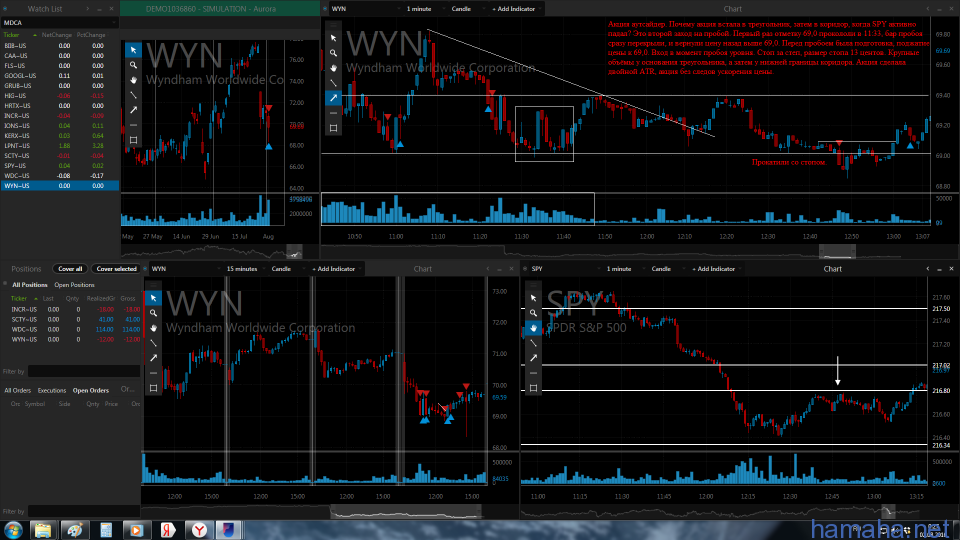
Task: Select the rectangle tool on the SPY chart
Action: coord(533,388)
